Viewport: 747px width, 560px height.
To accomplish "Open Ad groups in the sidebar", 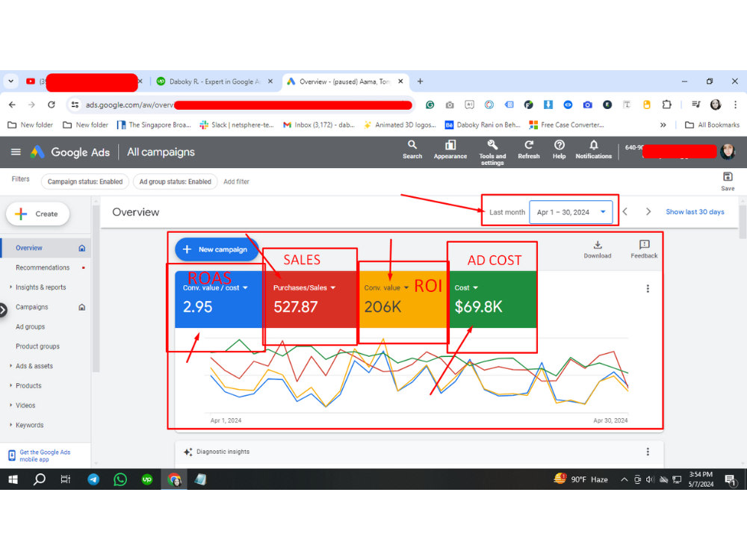I will pyautogui.click(x=30, y=327).
